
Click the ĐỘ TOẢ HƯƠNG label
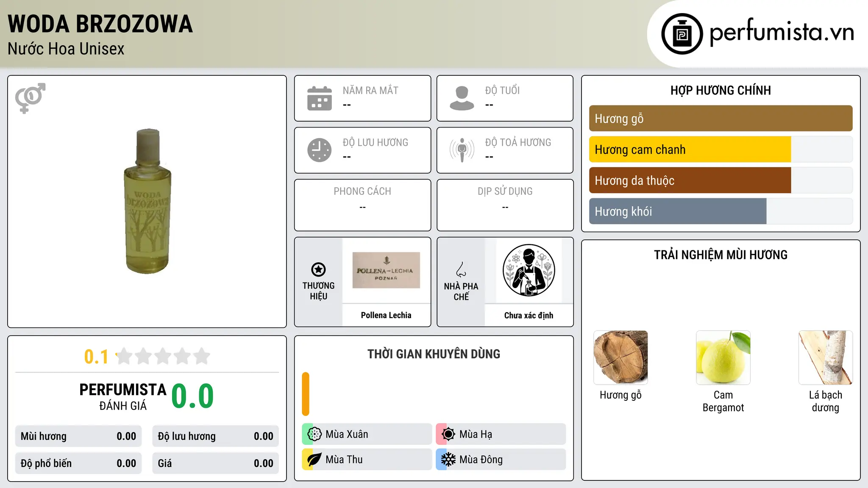(518, 142)
